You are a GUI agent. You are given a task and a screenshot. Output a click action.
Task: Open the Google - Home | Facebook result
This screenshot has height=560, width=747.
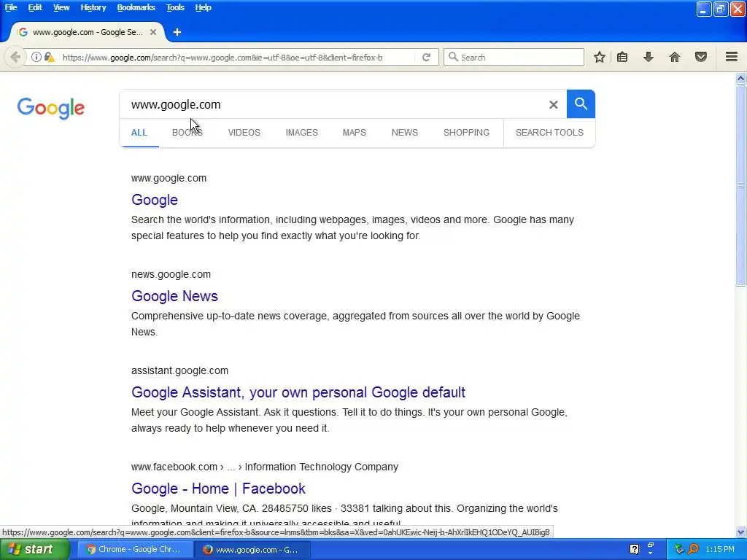pyautogui.click(x=218, y=489)
